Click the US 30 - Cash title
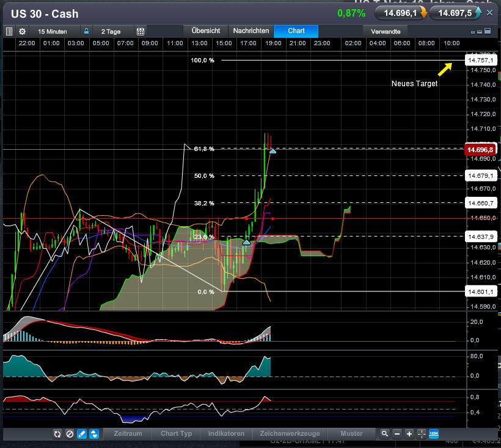 45,14
